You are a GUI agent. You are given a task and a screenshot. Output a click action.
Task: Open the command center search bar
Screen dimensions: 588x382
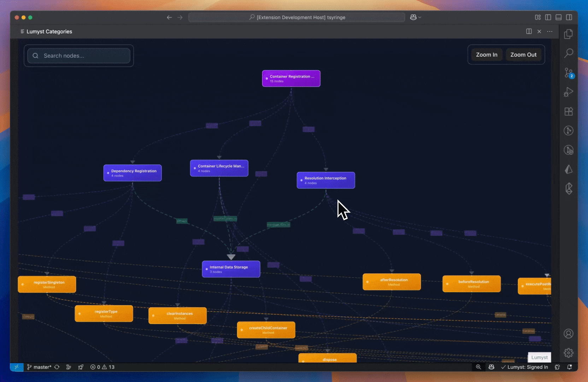tap(296, 17)
